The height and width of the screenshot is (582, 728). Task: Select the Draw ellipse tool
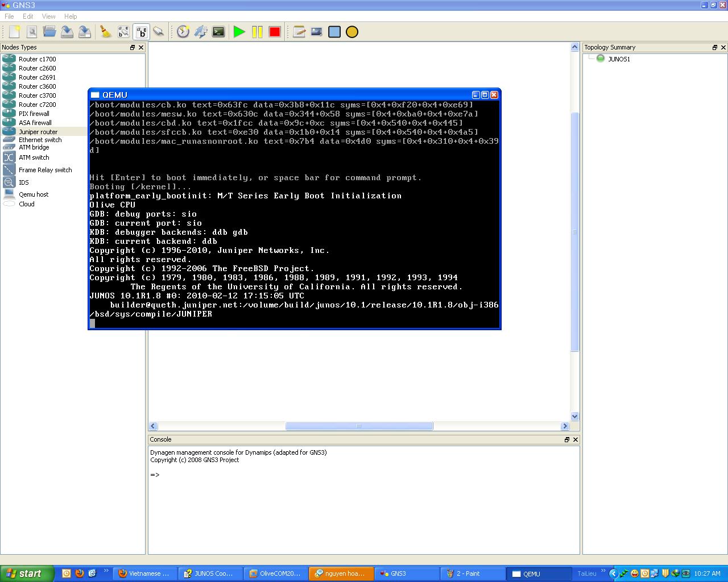(352, 32)
